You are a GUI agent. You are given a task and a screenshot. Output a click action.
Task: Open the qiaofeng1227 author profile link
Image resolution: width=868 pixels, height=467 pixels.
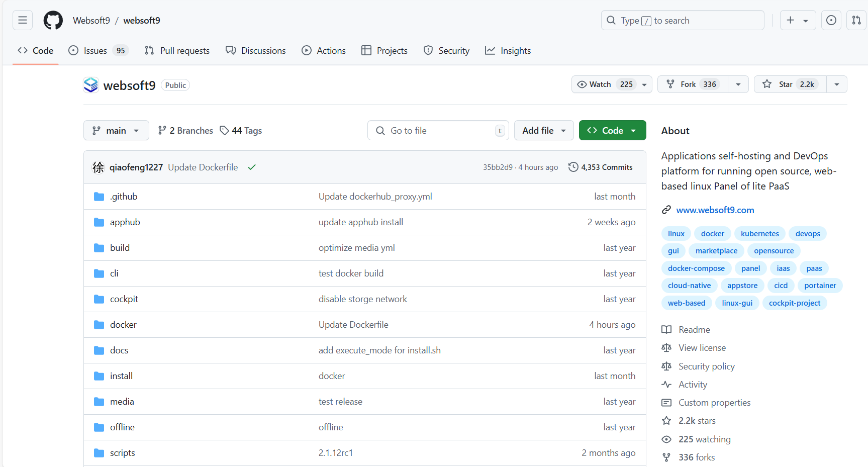coord(136,167)
